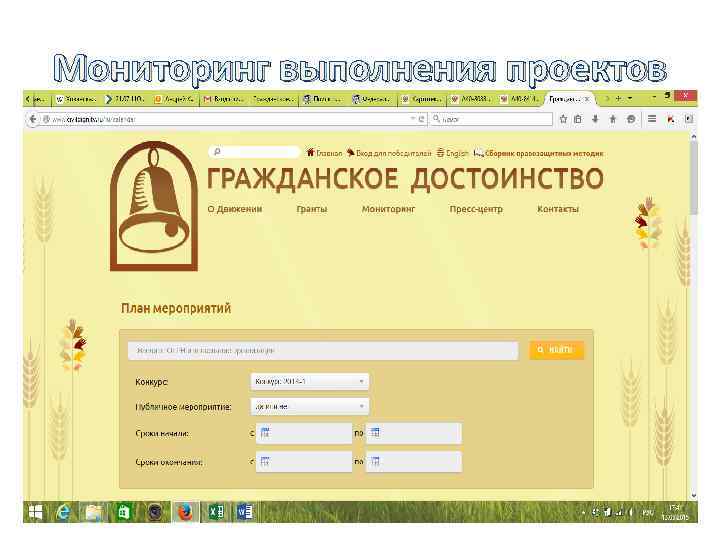Click the Сроки окончания end-to date field
The image size is (720, 540).
click(414, 462)
